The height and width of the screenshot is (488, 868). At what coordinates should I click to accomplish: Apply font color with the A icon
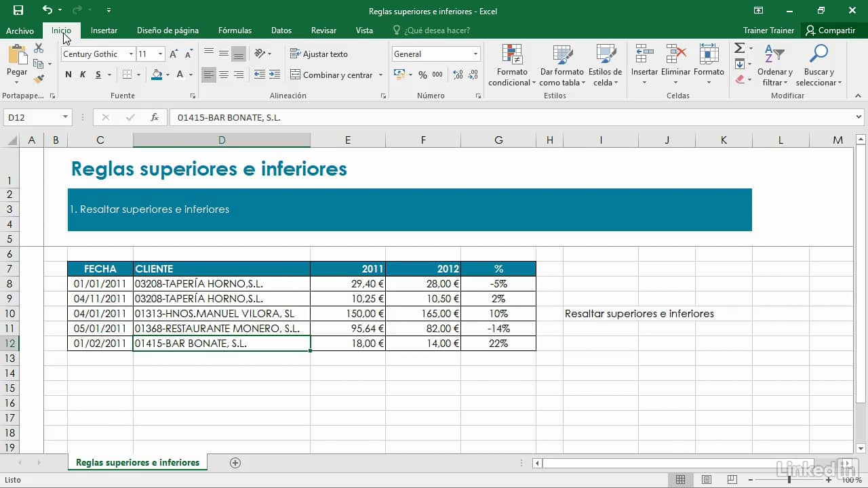(x=180, y=75)
